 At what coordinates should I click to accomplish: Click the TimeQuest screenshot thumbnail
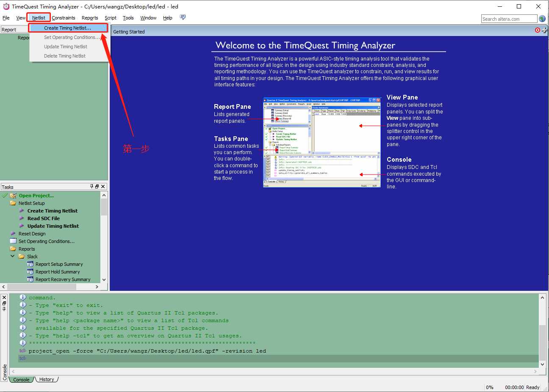(x=322, y=143)
